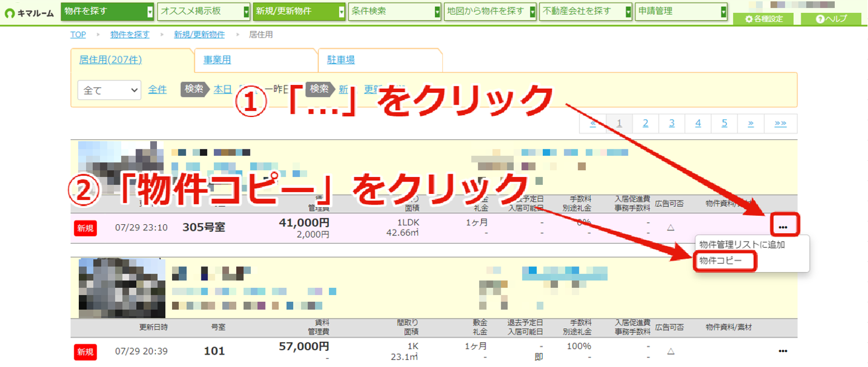Switch to the 事業用 tab
868x367 pixels.
[217, 60]
